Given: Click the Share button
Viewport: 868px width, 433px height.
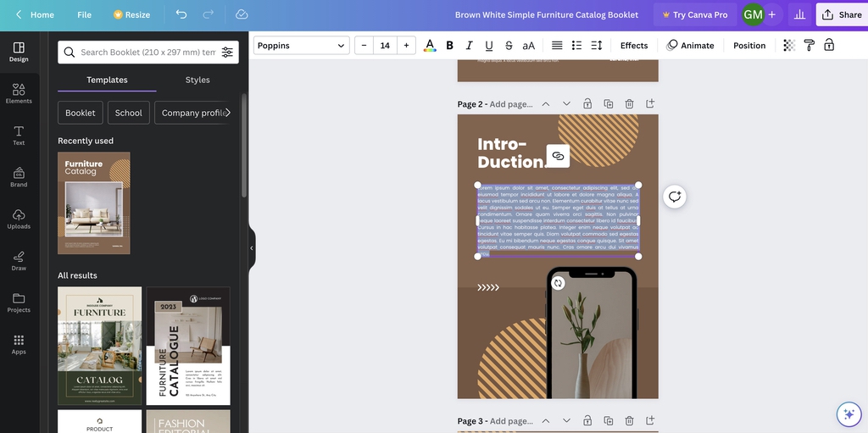Looking at the screenshot, I should (x=842, y=14).
